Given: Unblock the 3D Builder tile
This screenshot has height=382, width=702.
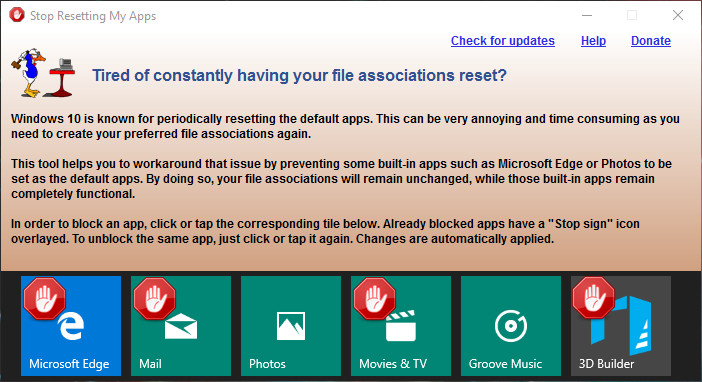Looking at the screenshot, I should point(621,326).
